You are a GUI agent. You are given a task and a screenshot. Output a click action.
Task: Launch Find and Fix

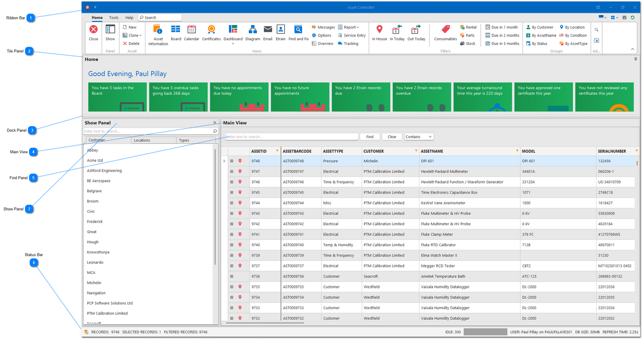298,33
